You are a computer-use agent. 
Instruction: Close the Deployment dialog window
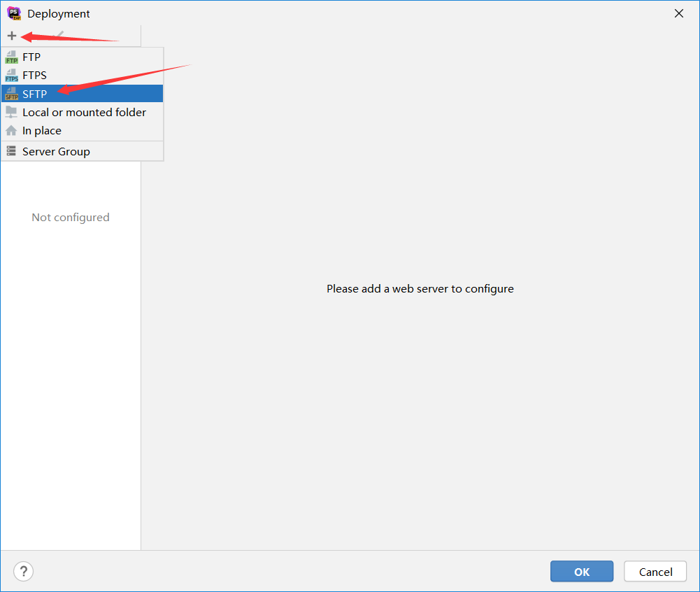pos(679,13)
